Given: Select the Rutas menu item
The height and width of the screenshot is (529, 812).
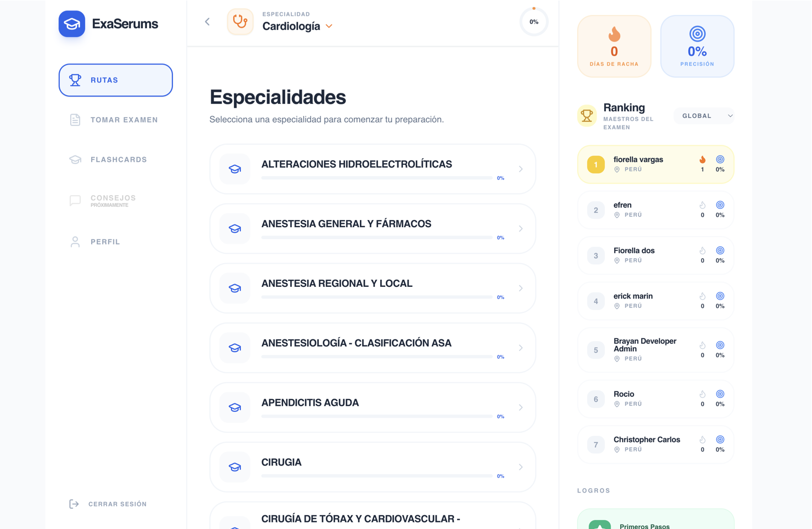Looking at the screenshot, I should pos(116,80).
